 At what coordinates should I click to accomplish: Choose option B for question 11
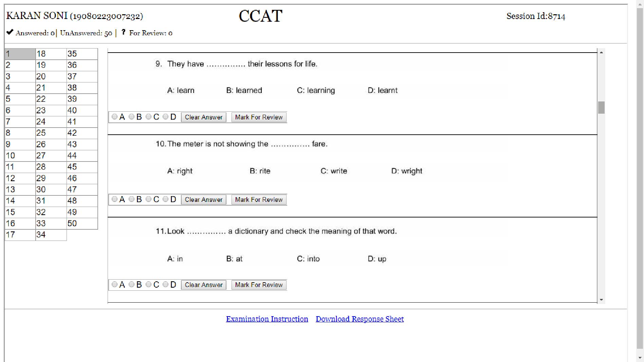click(132, 285)
